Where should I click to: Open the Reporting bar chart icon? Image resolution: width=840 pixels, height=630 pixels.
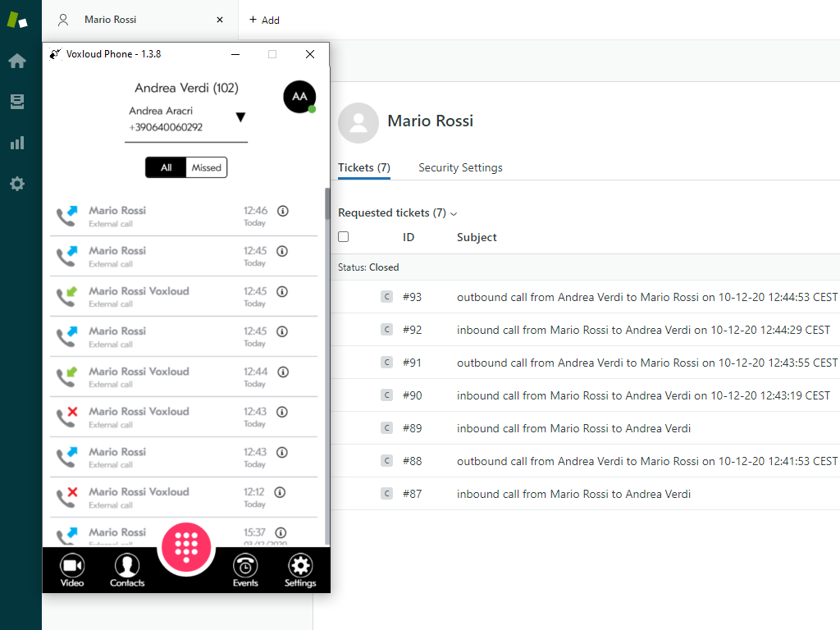tap(17, 143)
